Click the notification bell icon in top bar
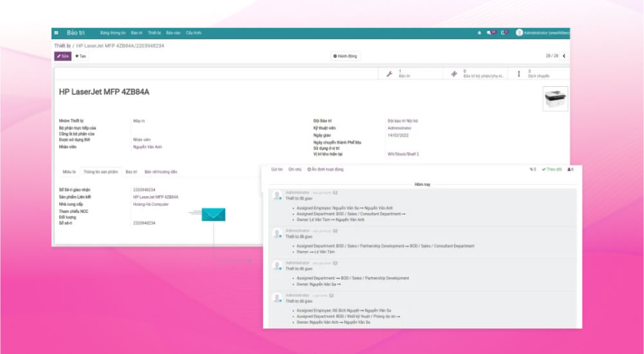The height and width of the screenshot is (354, 644). tap(479, 33)
